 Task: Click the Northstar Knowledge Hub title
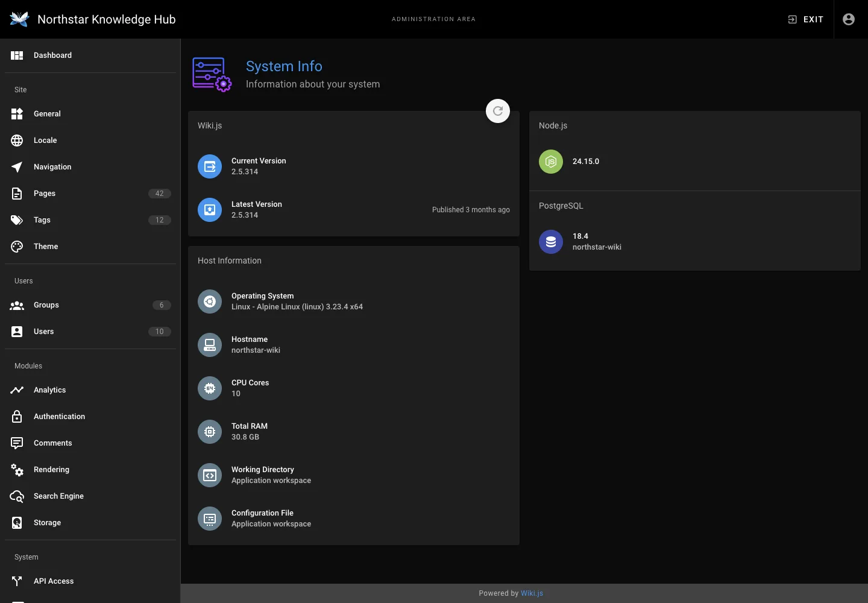pos(107,19)
